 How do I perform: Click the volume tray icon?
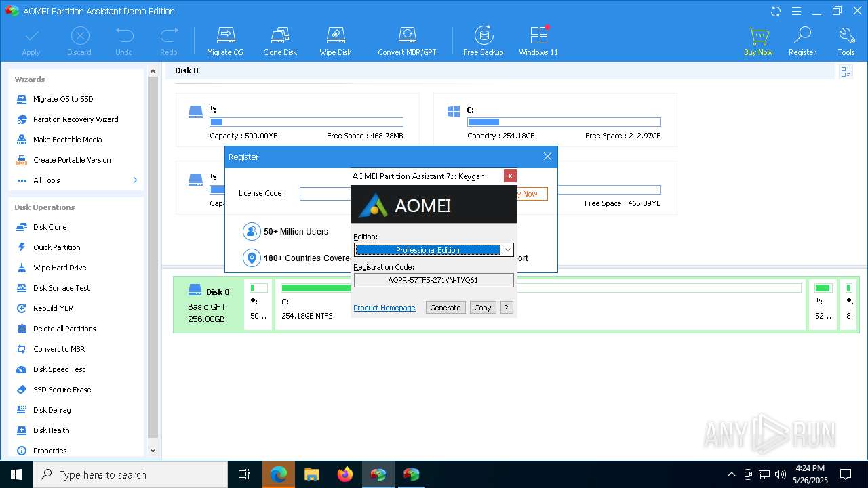781,474
